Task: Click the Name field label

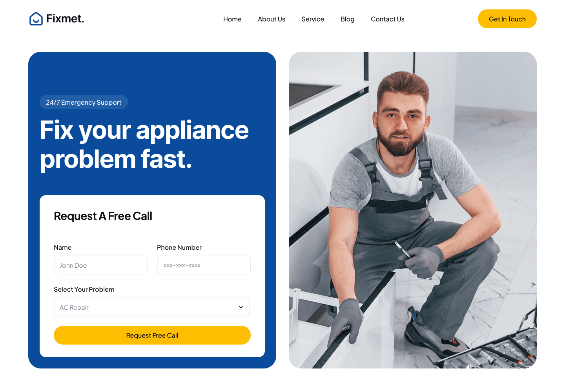Action: pyautogui.click(x=62, y=247)
